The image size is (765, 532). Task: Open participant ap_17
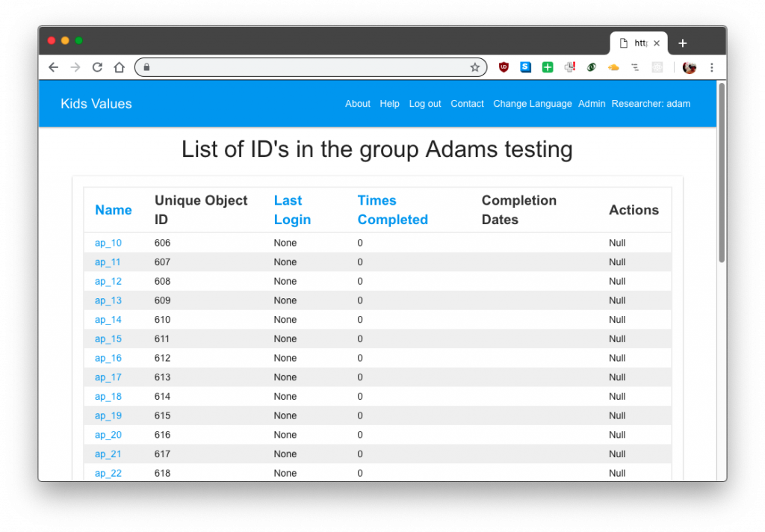[x=108, y=377]
